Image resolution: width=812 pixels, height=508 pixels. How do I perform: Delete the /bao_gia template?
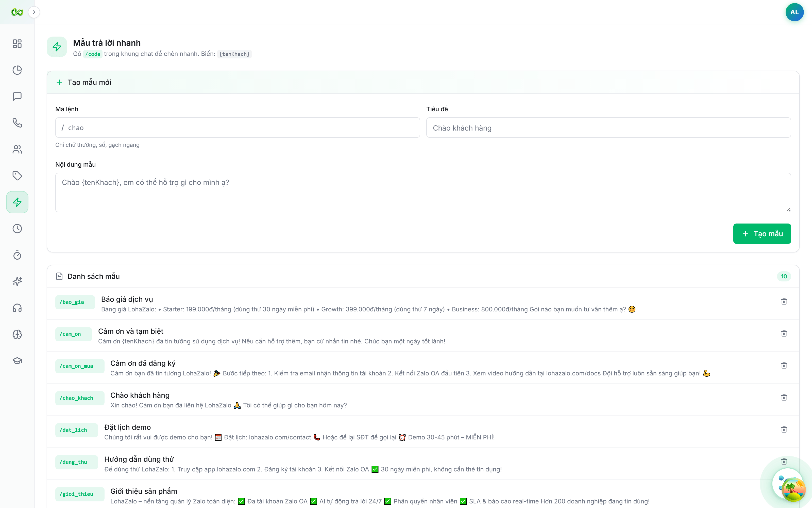784,301
